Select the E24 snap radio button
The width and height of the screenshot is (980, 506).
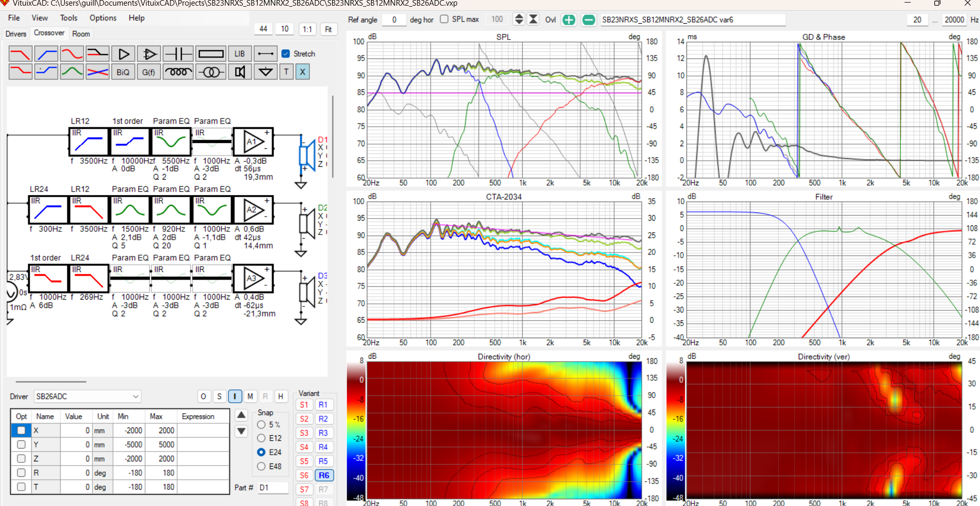[x=261, y=452]
